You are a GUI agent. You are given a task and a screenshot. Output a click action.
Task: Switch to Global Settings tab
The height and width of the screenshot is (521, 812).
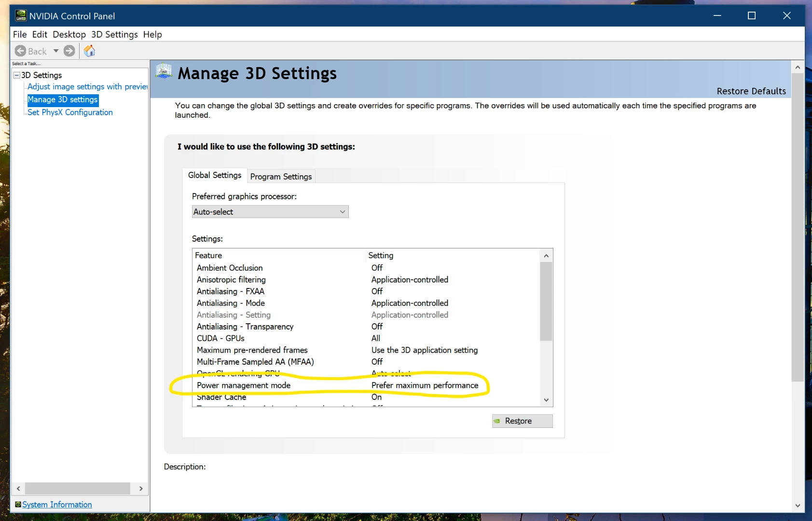(215, 175)
